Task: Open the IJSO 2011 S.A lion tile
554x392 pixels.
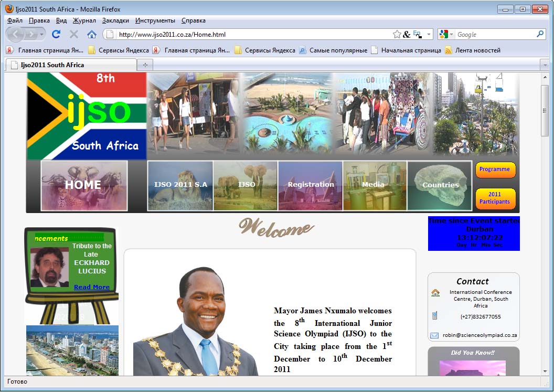Action: pyautogui.click(x=180, y=186)
